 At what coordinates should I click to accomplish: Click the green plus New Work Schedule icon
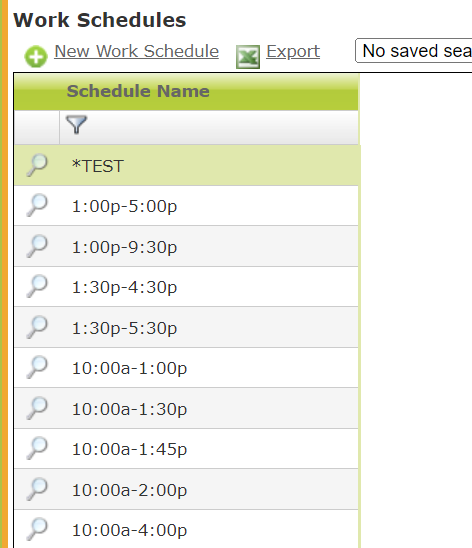click(x=36, y=56)
